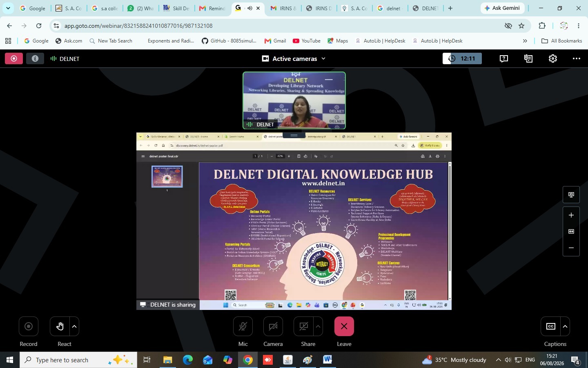Open the Ask Gemini button
588x368 pixels.
click(x=502, y=8)
